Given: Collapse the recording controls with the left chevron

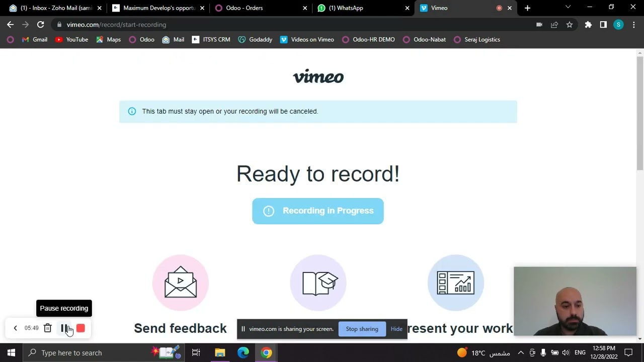Looking at the screenshot, I should tap(15, 328).
